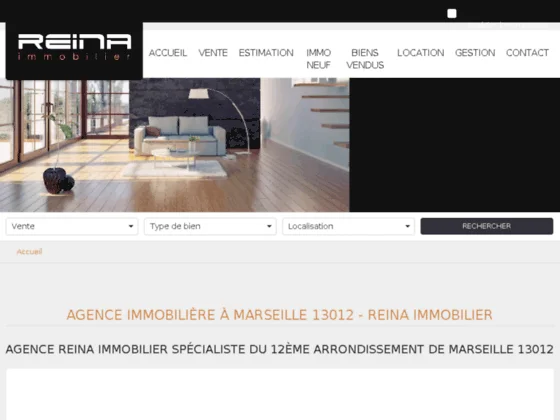Click the Agence immobilière à Marseille 13012 heading
This screenshot has height=420, width=560.
(280, 315)
